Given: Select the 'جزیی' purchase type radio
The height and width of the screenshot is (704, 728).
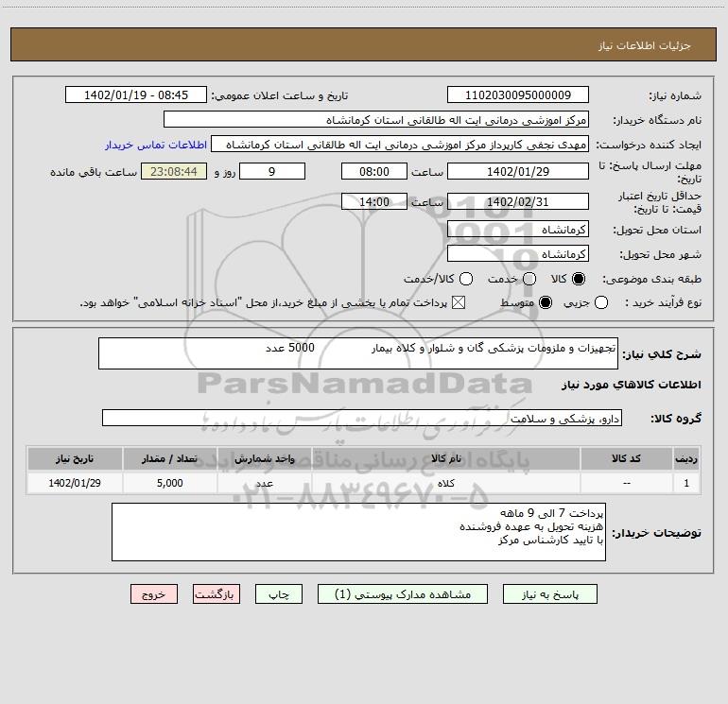Looking at the screenshot, I should pos(601,302).
